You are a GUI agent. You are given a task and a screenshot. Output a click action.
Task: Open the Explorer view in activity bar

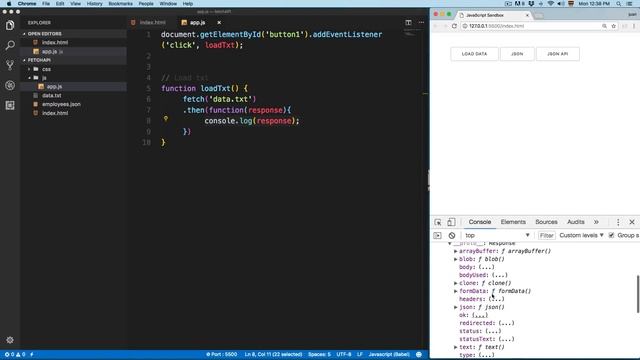10,25
